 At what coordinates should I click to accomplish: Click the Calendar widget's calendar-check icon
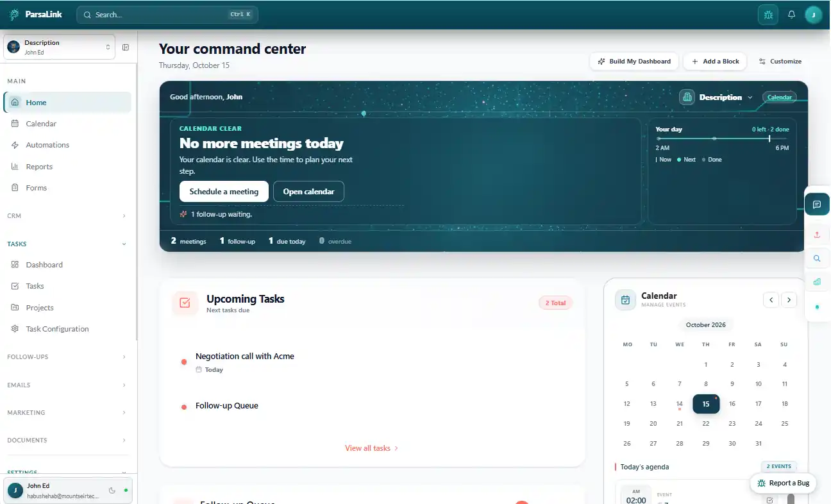click(x=625, y=300)
